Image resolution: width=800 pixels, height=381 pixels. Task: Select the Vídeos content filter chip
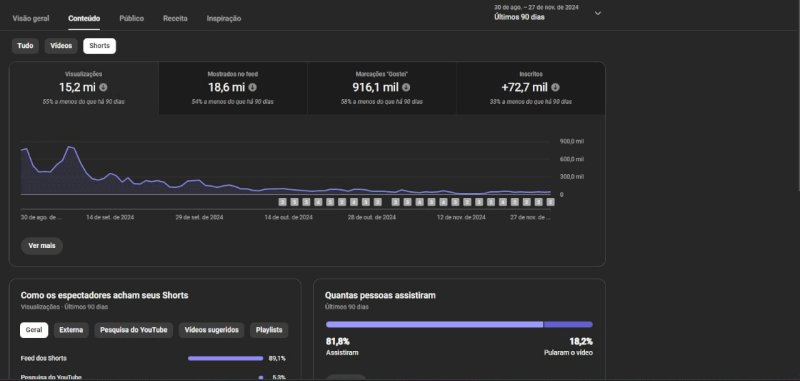(61, 46)
